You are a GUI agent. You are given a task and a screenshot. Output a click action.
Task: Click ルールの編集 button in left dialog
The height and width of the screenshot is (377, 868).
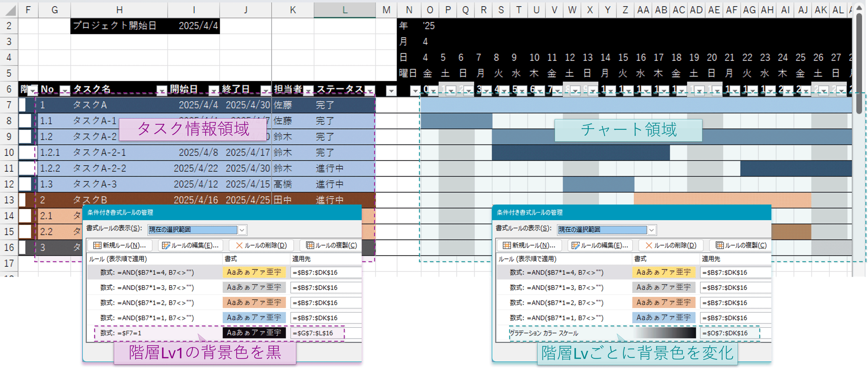190,245
